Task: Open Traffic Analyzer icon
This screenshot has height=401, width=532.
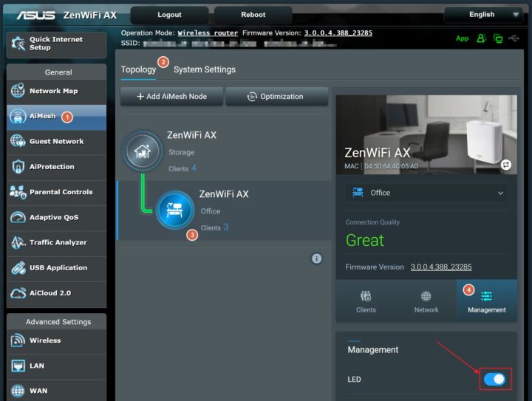Action: [18, 242]
